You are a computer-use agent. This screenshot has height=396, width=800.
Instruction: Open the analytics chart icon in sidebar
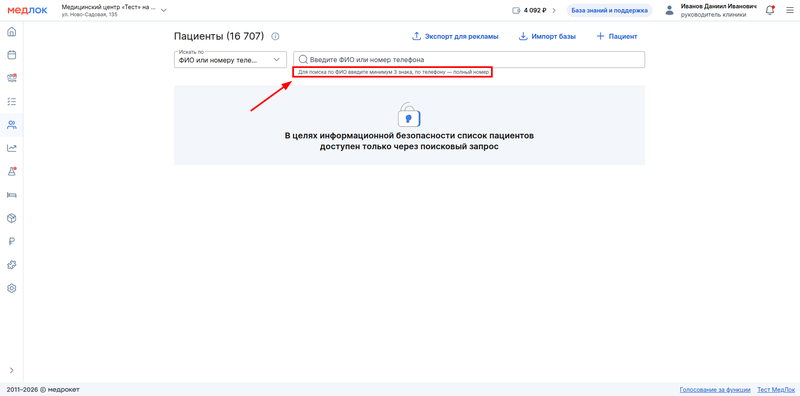(x=12, y=148)
